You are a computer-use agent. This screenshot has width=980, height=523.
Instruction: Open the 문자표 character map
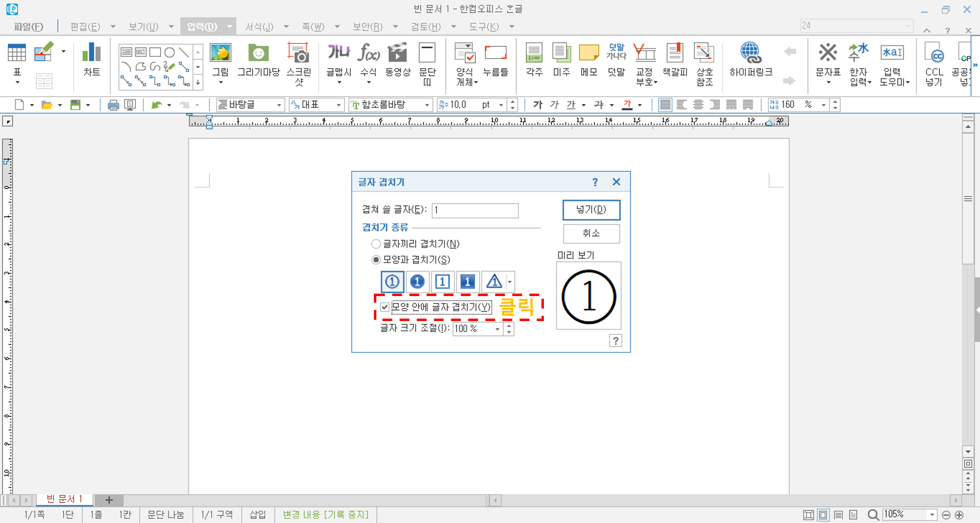[828, 60]
